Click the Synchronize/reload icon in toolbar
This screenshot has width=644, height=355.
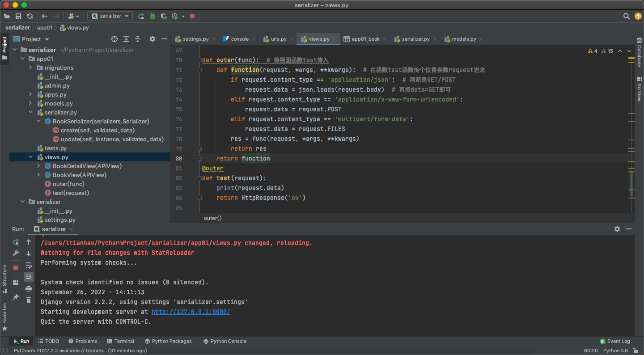(30, 16)
